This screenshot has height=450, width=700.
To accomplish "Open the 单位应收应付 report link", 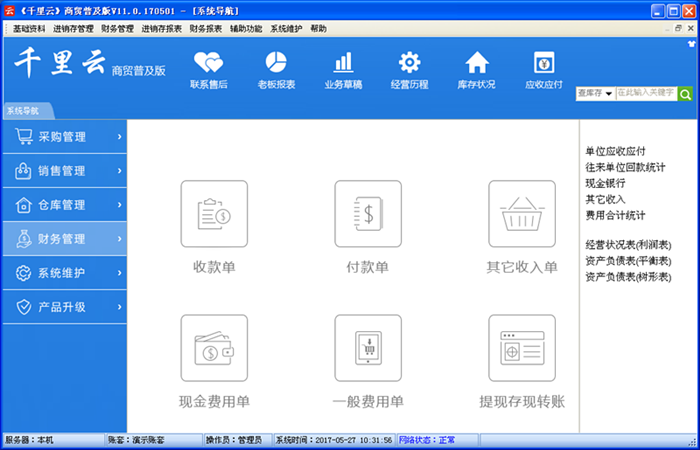I will [x=615, y=151].
